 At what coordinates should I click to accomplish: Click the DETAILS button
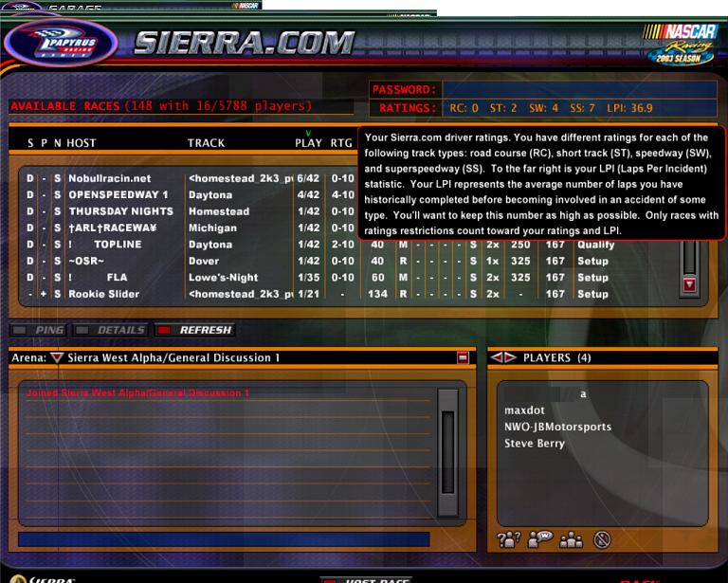tap(111, 330)
